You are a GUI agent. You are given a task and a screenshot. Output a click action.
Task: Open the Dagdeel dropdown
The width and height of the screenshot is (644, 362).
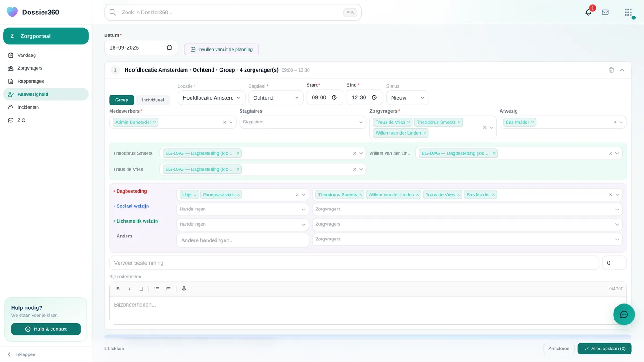click(276, 97)
